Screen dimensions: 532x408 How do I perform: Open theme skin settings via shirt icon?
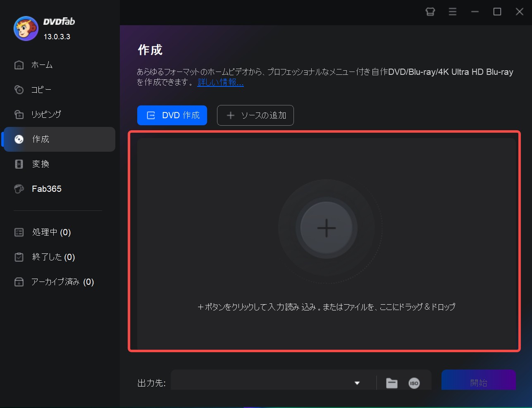(430, 12)
